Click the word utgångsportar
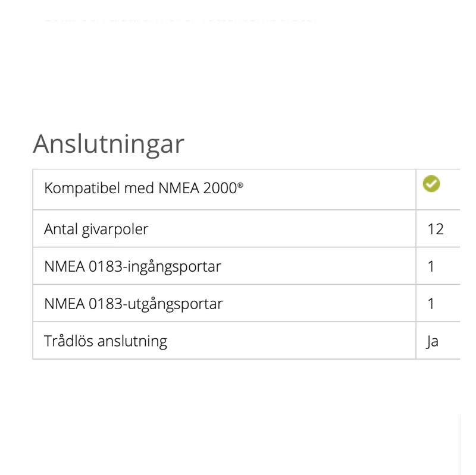 [175, 304]
